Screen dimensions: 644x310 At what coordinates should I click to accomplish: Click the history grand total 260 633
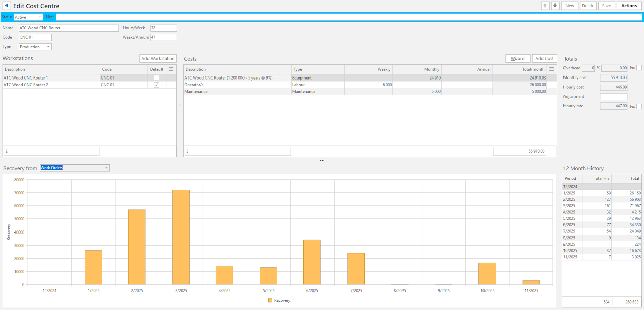click(627, 302)
